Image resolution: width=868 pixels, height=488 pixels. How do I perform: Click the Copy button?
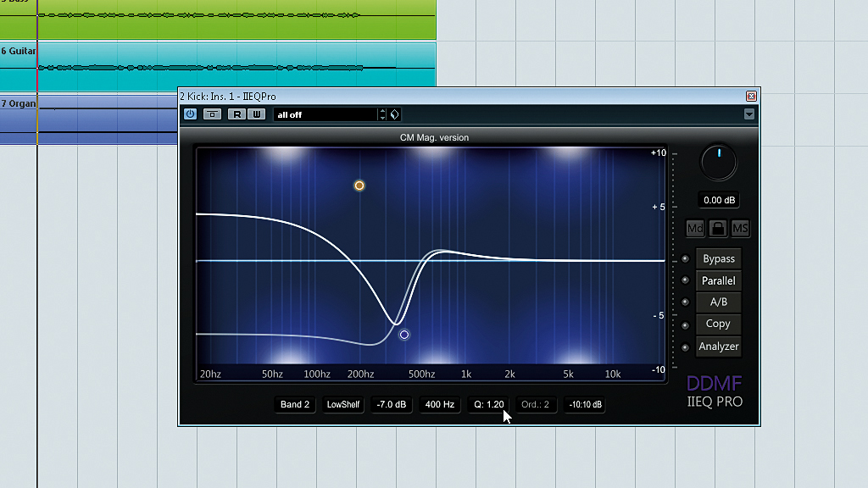tap(719, 324)
